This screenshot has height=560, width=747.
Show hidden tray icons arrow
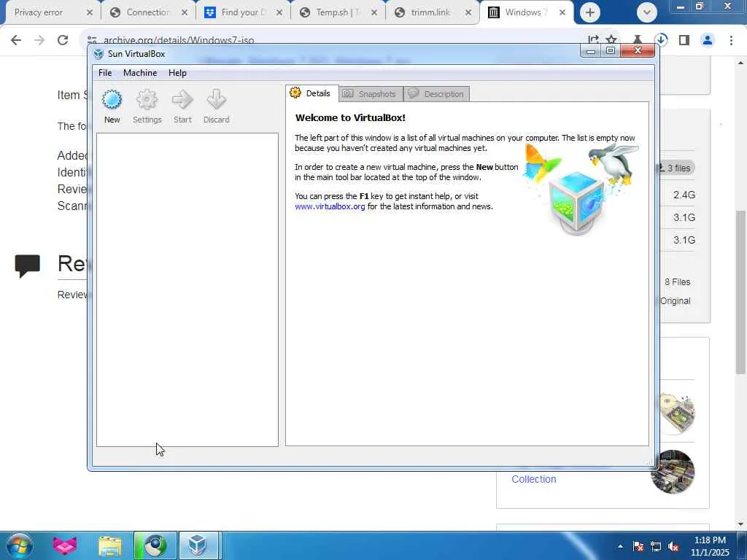tap(620, 546)
